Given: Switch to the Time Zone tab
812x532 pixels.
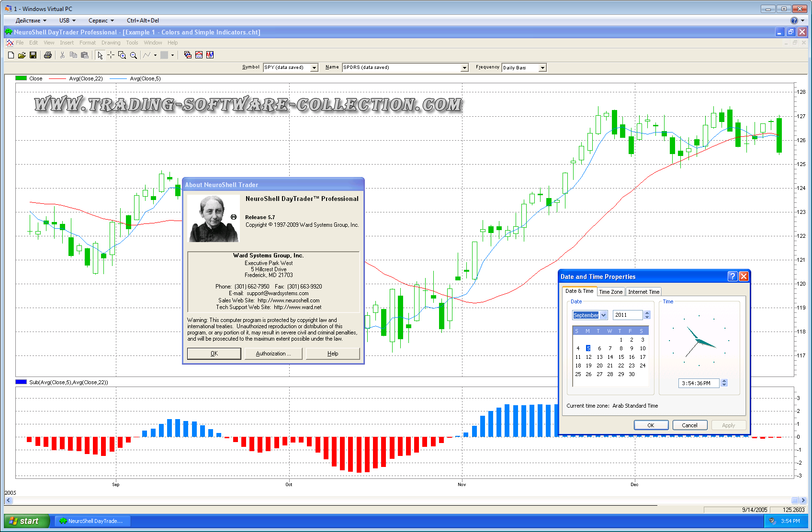Looking at the screenshot, I should pyautogui.click(x=610, y=292).
